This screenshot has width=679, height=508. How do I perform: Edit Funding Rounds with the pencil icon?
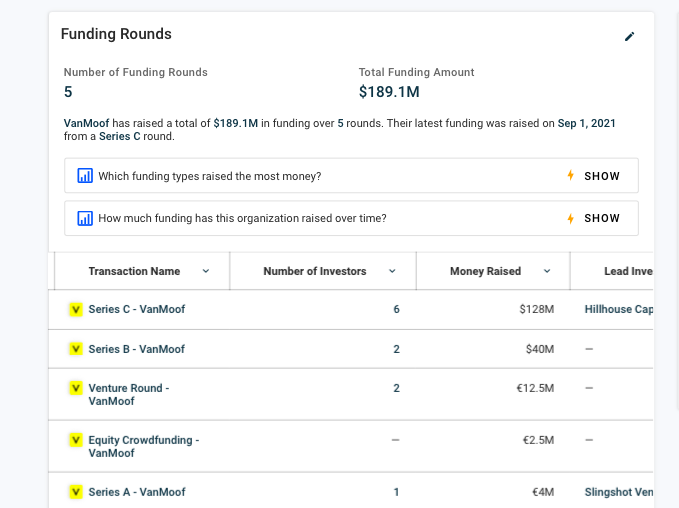click(629, 36)
